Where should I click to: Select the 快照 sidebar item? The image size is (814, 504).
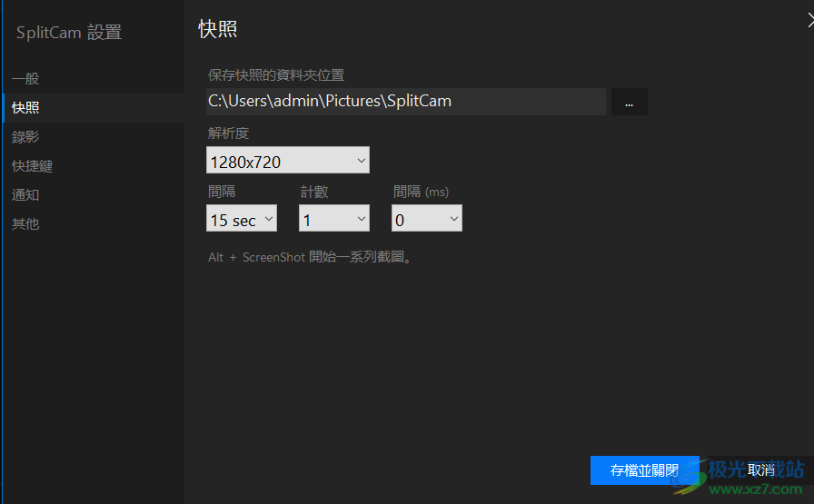[x=94, y=108]
